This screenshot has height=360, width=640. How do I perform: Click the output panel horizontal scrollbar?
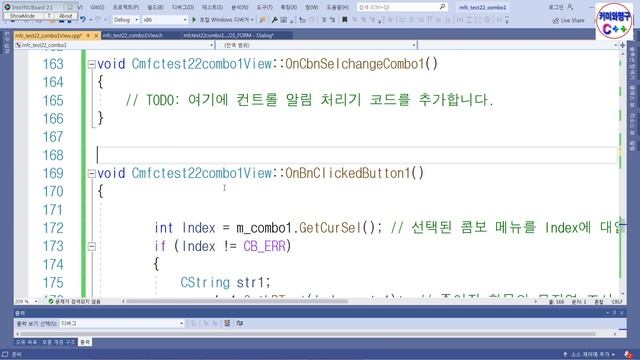pyautogui.click(x=308, y=333)
